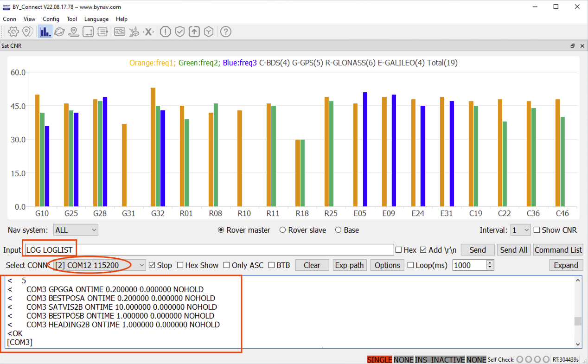Open the Config menu
588x364 pixels.
[51, 19]
